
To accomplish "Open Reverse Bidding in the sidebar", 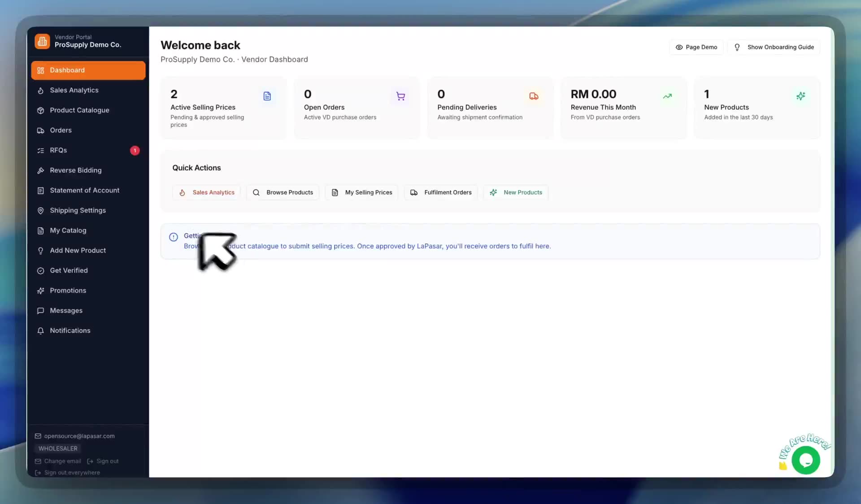I will 88,170.
